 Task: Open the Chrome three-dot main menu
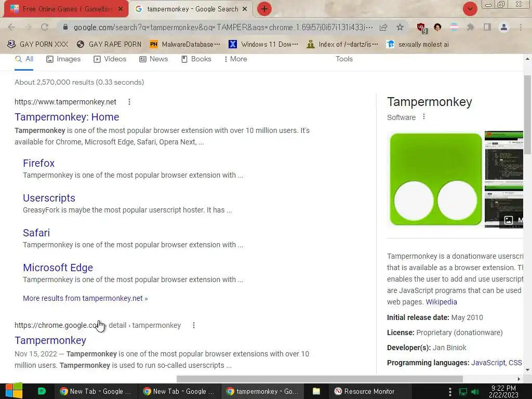coord(521,27)
